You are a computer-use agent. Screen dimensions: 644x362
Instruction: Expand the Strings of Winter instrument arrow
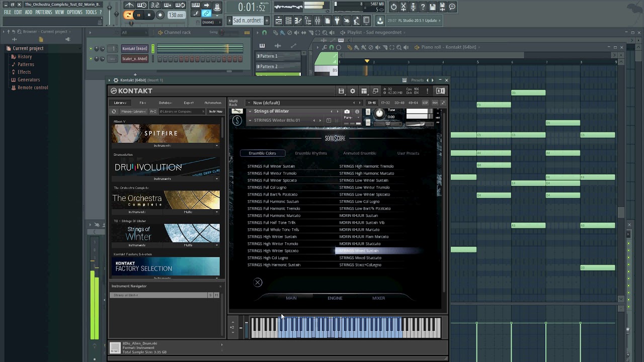[x=250, y=112]
